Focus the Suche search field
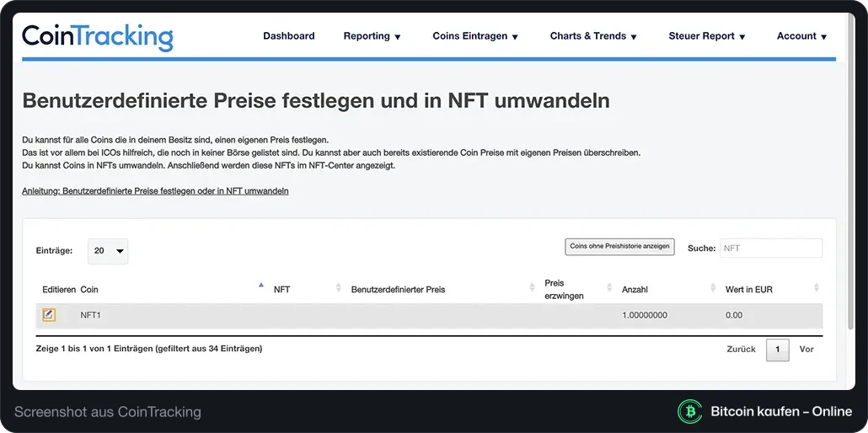Screen dimensions: 868x433 click(771, 248)
